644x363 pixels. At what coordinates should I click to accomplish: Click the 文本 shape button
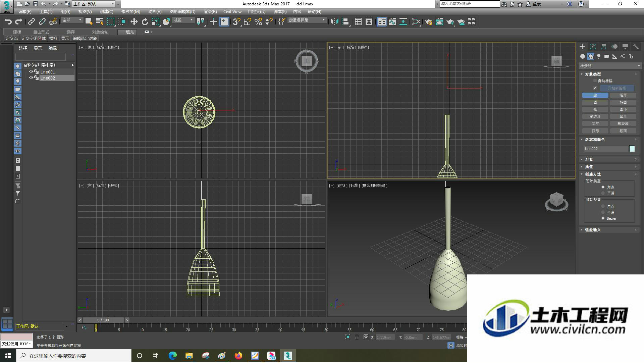pos(595,123)
